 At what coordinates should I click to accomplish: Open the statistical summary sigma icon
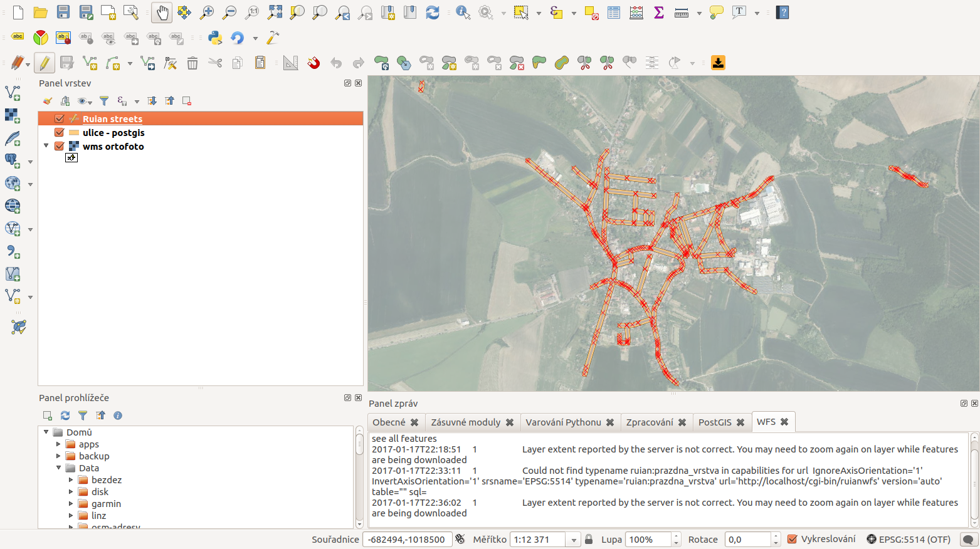(x=658, y=13)
